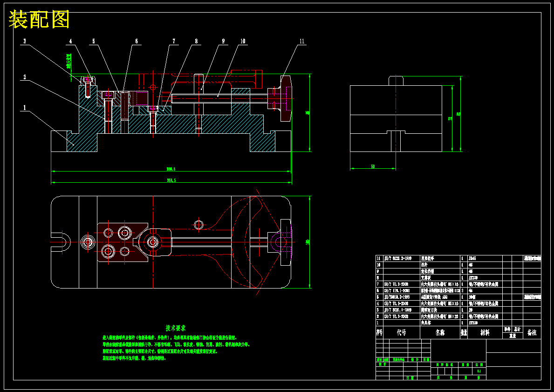Viewport: 554px width, 392px height.
Task: Select balloon number 2 in the section view
Action: 25,77
